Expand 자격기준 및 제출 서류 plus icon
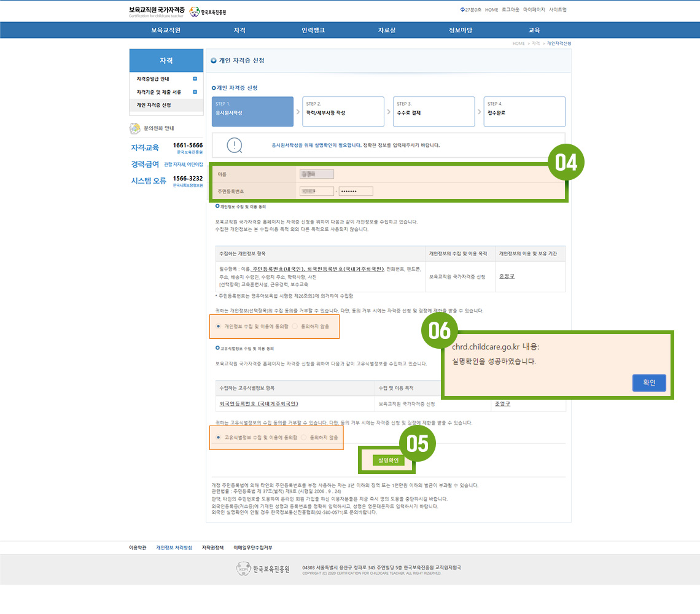The image size is (700, 614). click(x=195, y=92)
